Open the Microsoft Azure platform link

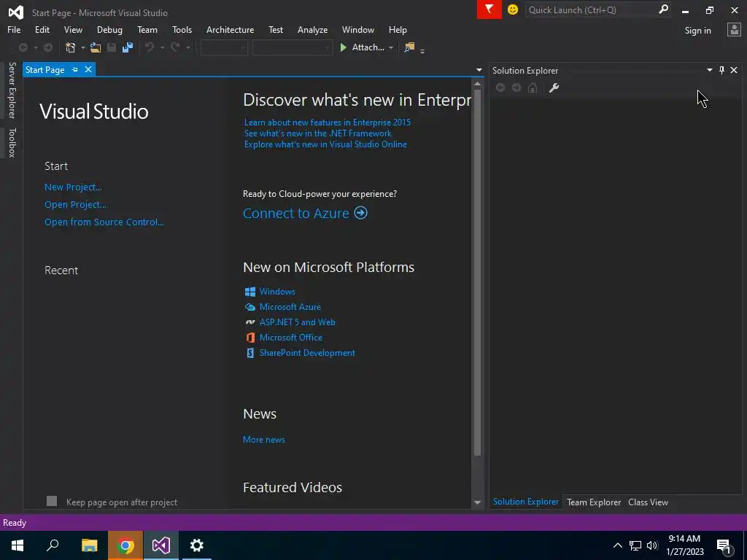pyautogui.click(x=290, y=307)
